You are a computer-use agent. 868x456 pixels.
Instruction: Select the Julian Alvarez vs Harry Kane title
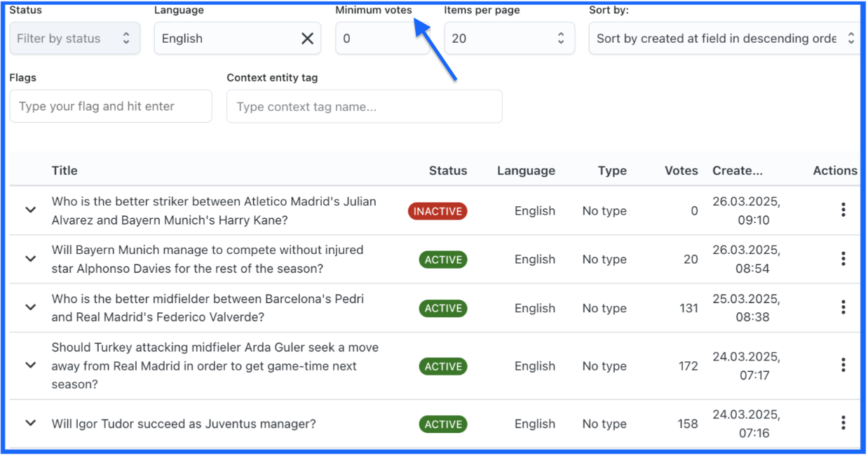point(214,210)
